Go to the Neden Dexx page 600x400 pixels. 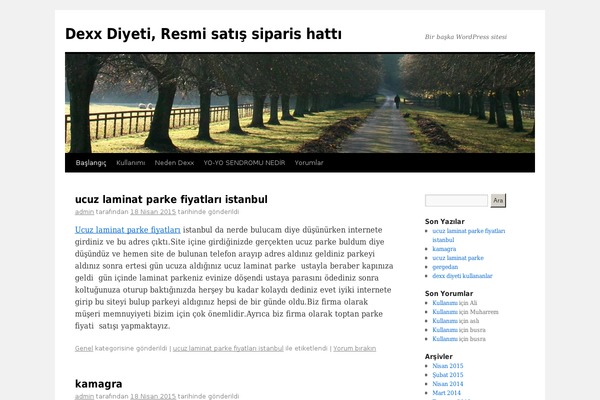click(174, 163)
